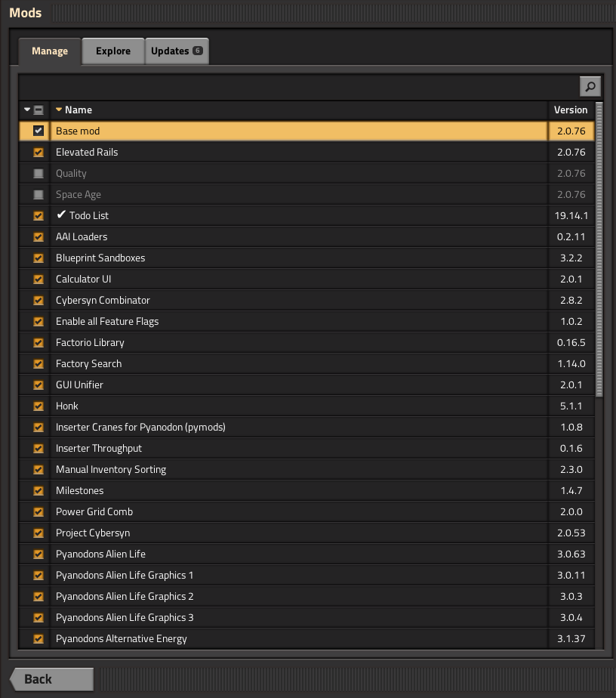Disable the Inserter Throughput checkbox
616x698 pixels.
(38, 448)
